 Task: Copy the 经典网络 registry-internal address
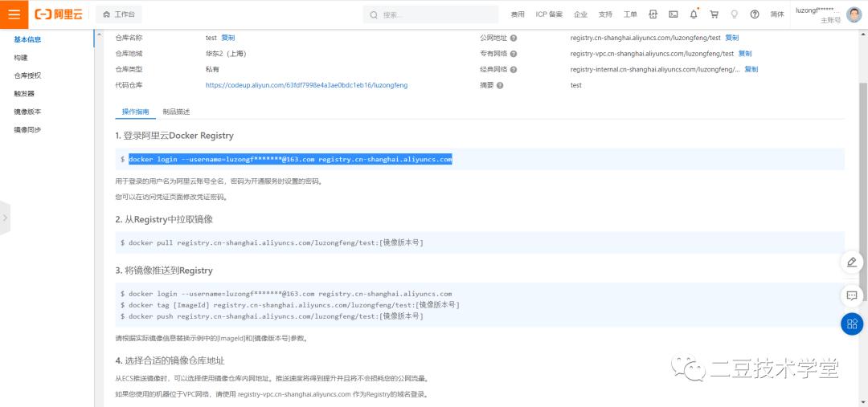(x=751, y=69)
